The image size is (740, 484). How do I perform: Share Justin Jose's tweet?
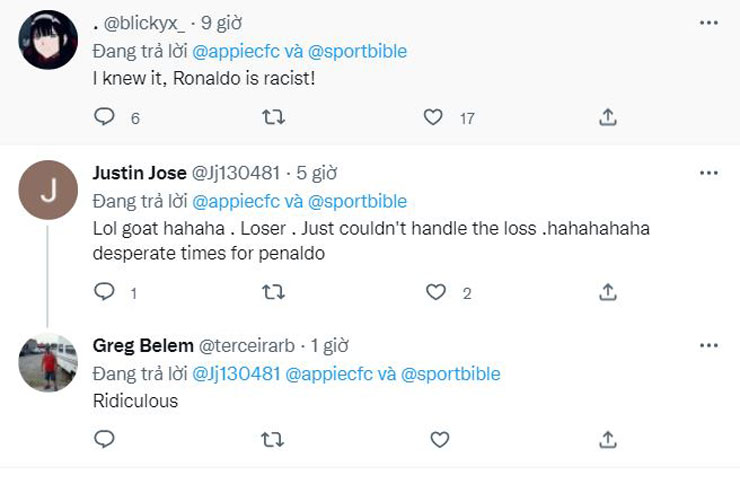pyautogui.click(x=607, y=292)
